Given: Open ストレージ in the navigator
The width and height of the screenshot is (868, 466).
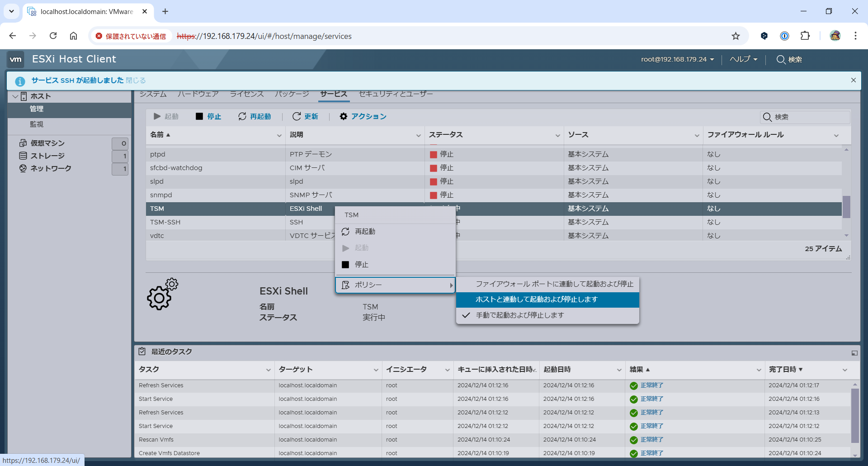Looking at the screenshot, I should pyautogui.click(x=47, y=156).
